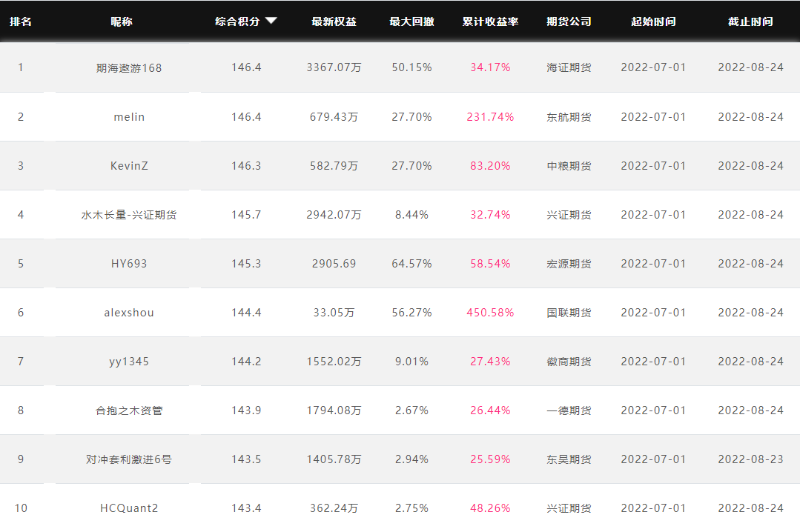Screen dimensions: 800x532
Task: Click the equity value 679.43万
Action: point(334,117)
